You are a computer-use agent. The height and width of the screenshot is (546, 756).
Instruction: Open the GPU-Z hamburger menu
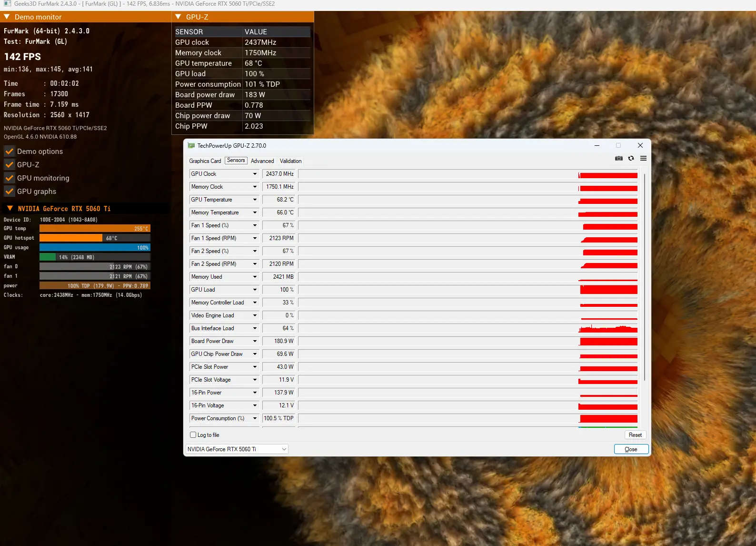point(644,158)
